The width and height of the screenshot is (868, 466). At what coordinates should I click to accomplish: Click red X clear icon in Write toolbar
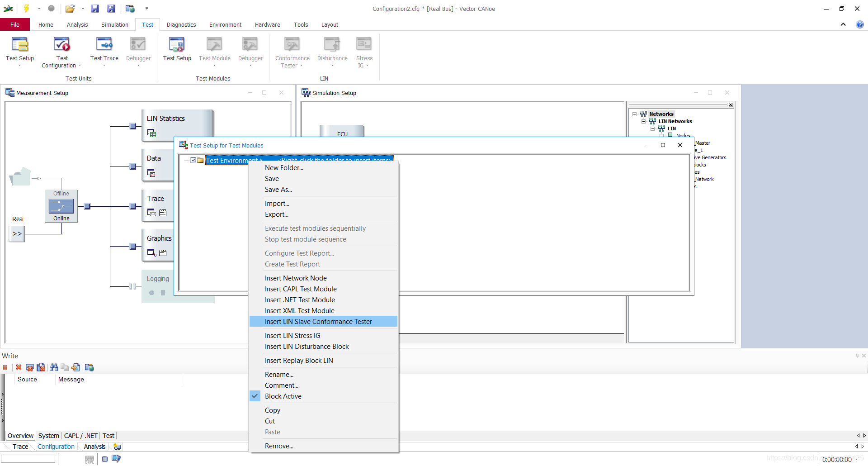click(x=19, y=367)
